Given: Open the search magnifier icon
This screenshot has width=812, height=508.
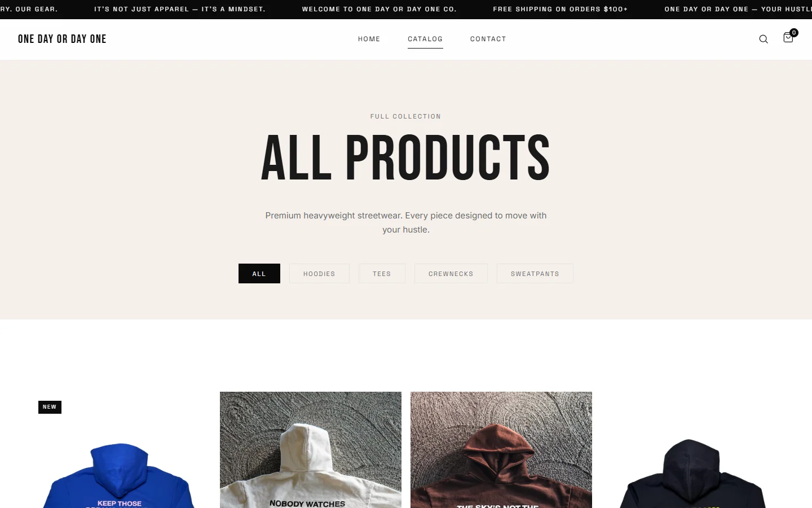Looking at the screenshot, I should [764, 39].
